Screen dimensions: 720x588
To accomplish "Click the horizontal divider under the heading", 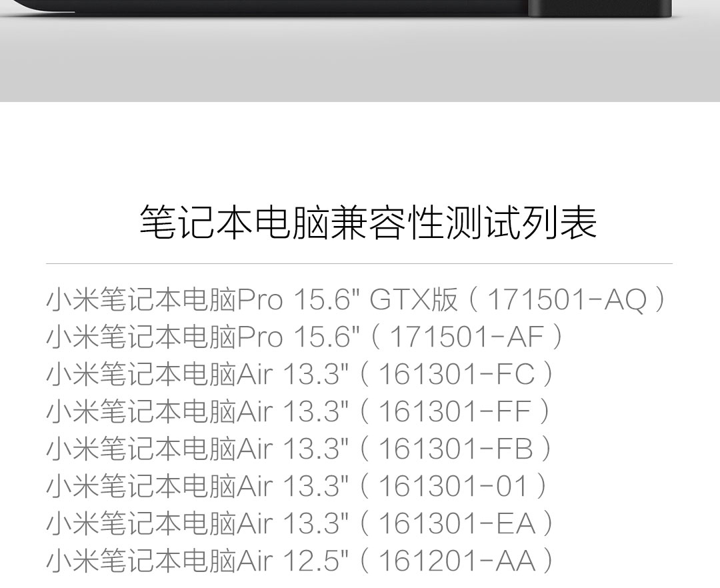I will (x=359, y=264).
